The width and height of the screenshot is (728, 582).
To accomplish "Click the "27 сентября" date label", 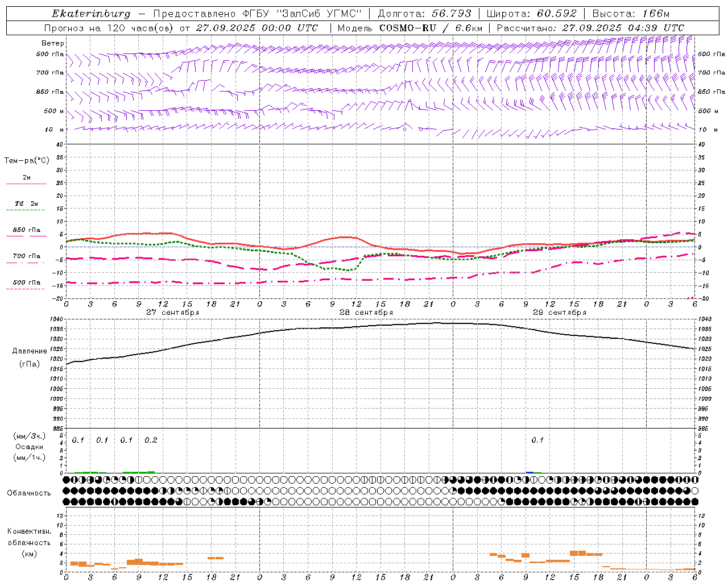I will click(x=172, y=313).
